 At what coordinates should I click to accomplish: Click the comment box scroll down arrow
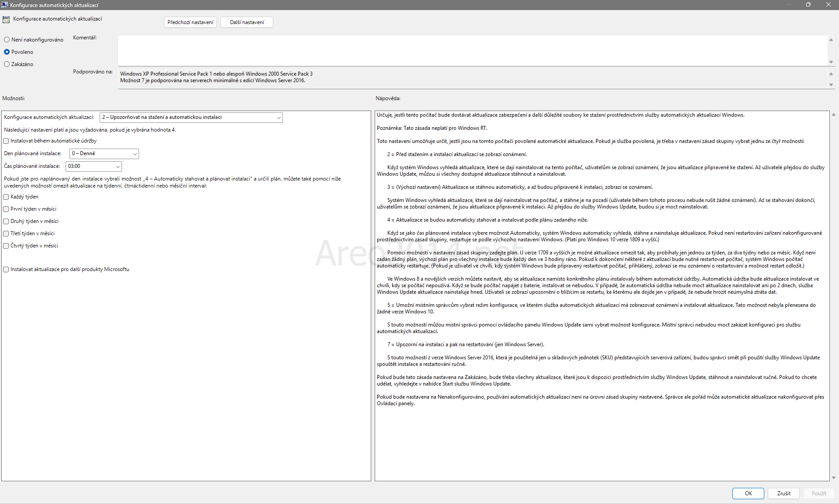click(831, 62)
